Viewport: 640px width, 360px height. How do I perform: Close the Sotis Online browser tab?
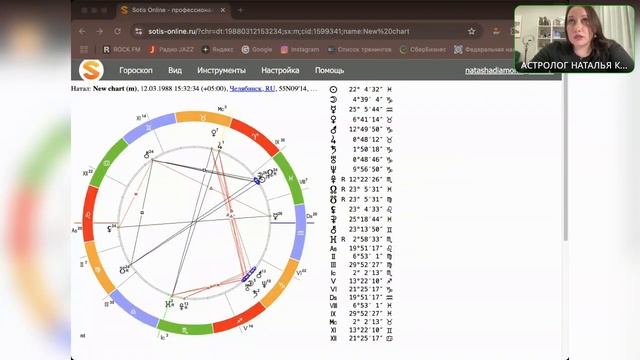click(223, 10)
